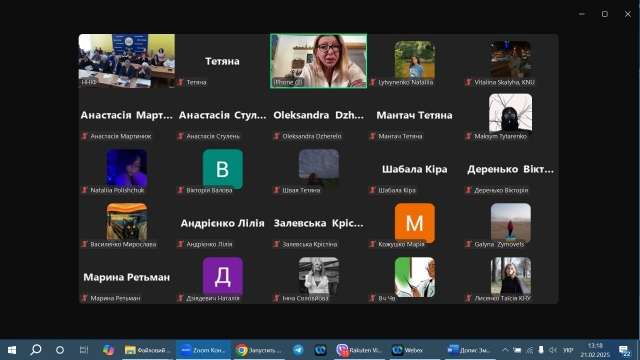
Task: Toggle the system volume speaker icon
Action: [x=553, y=350]
